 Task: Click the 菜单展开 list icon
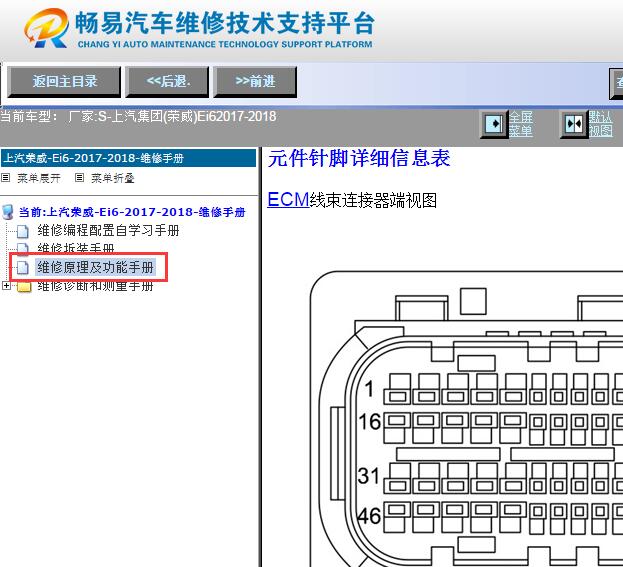pyautogui.click(x=6, y=178)
